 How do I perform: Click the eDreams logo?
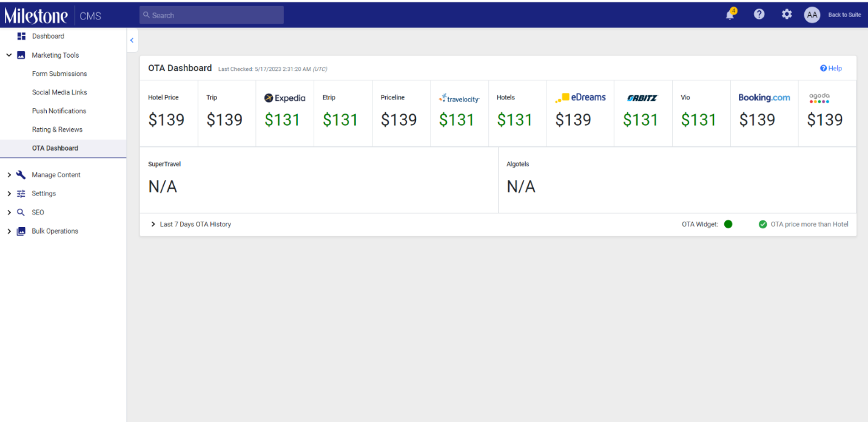pyautogui.click(x=580, y=97)
